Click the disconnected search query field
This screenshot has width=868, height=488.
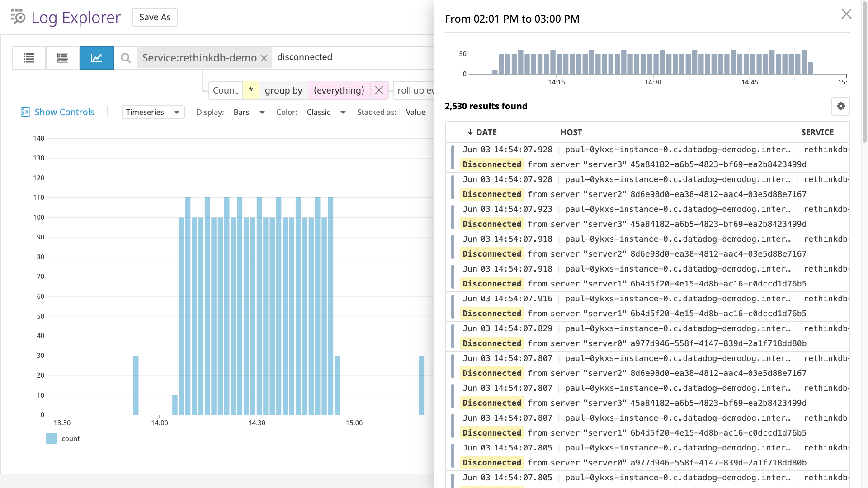tap(305, 57)
